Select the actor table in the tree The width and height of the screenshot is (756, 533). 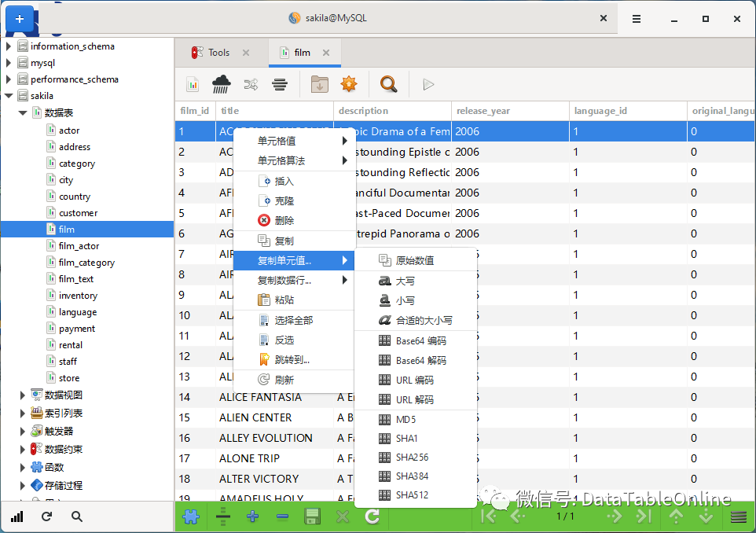click(x=69, y=130)
